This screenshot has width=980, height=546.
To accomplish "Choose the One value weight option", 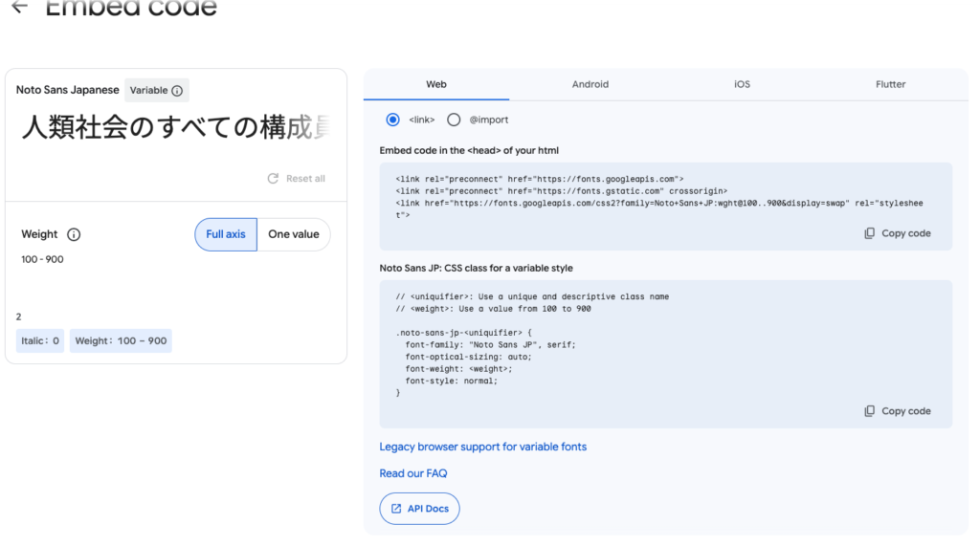I will (294, 234).
